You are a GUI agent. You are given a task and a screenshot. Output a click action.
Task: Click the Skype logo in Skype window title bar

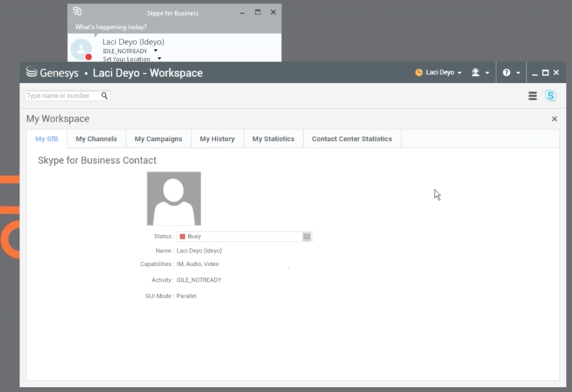77,12
